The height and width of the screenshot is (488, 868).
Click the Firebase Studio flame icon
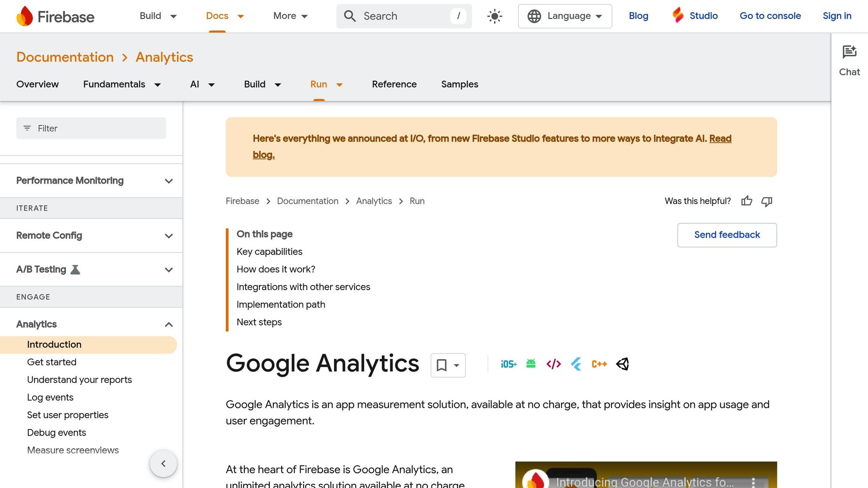[678, 15]
